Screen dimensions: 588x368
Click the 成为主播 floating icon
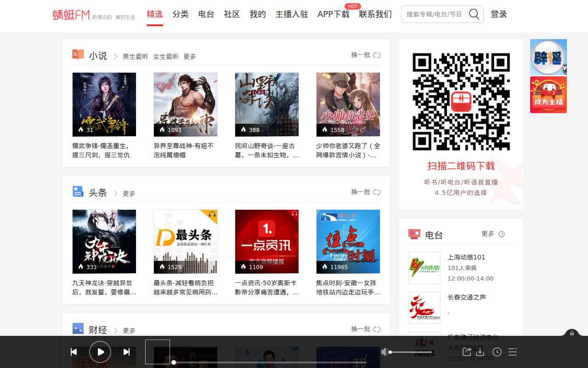tap(548, 94)
